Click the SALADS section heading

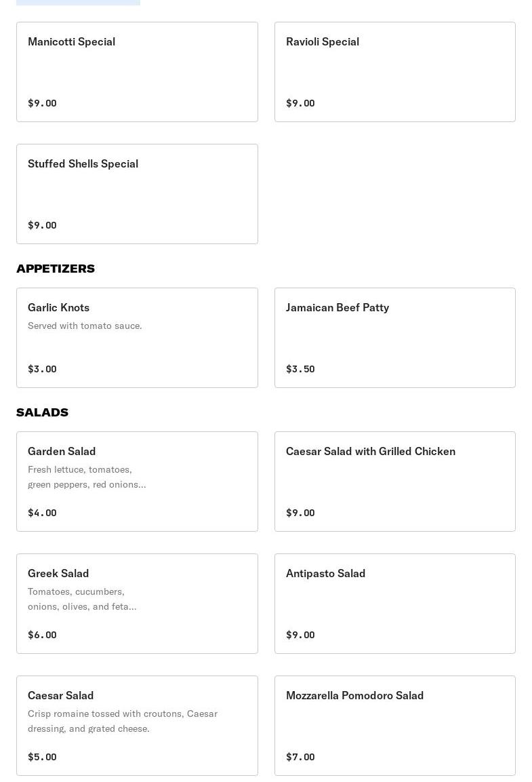click(x=42, y=412)
